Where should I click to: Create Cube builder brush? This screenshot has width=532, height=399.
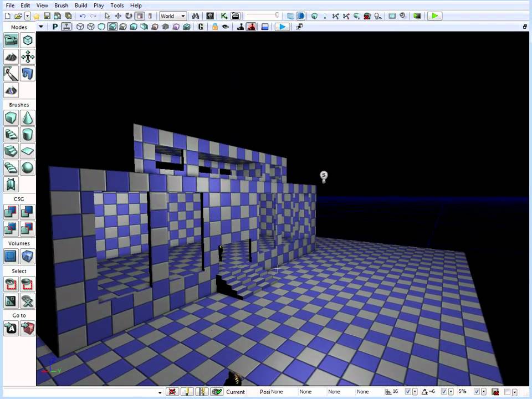tap(11, 118)
